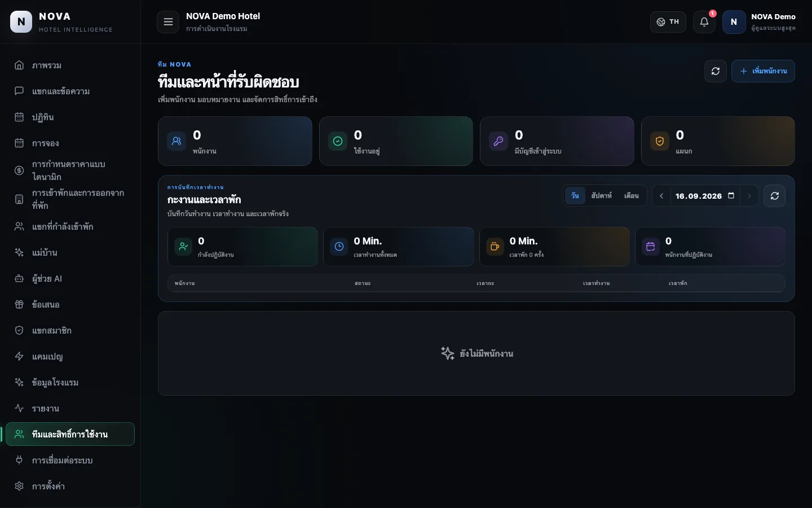Click the building icon for การเข้าพักและการออกจากที่พัก

(19, 199)
